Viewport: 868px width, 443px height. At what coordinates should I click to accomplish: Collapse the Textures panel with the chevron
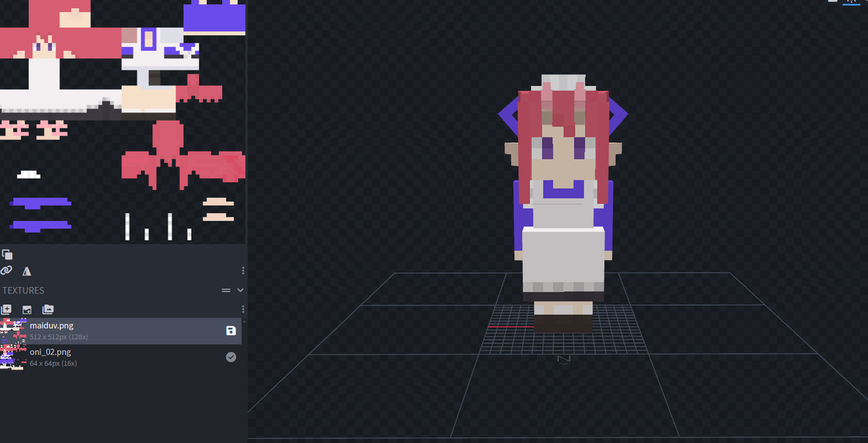click(x=241, y=290)
